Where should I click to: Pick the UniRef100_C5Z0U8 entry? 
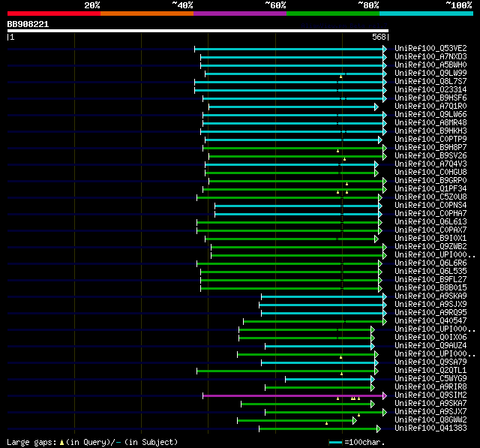tap(430, 197)
